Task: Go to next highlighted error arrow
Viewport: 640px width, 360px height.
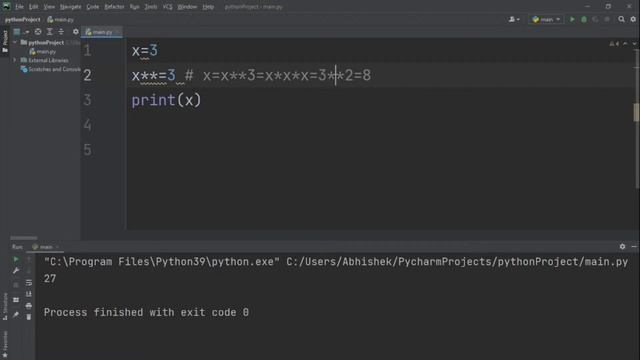Action: [x=634, y=44]
